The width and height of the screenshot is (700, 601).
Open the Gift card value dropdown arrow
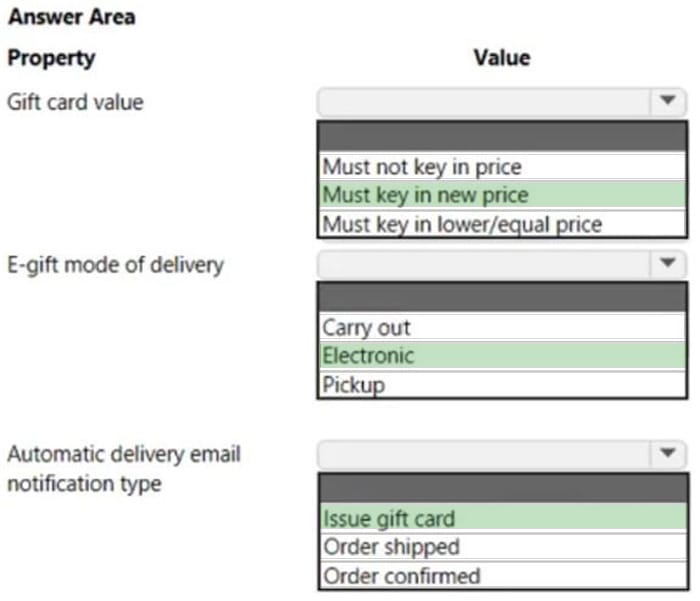click(667, 101)
